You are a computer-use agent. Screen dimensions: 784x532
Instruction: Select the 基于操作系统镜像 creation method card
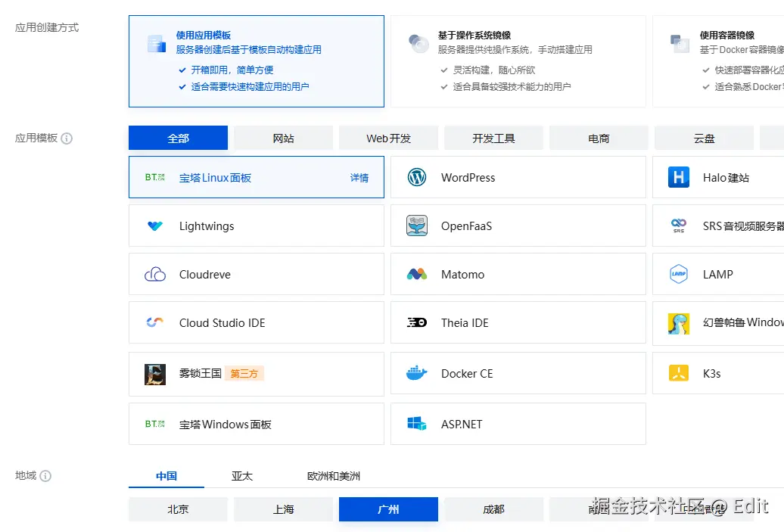(x=518, y=61)
